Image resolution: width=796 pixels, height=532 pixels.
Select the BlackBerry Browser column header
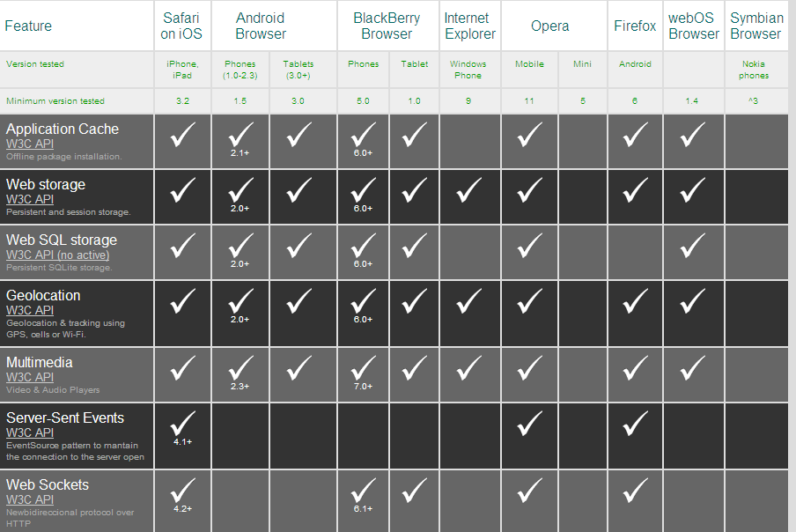click(387, 26)
